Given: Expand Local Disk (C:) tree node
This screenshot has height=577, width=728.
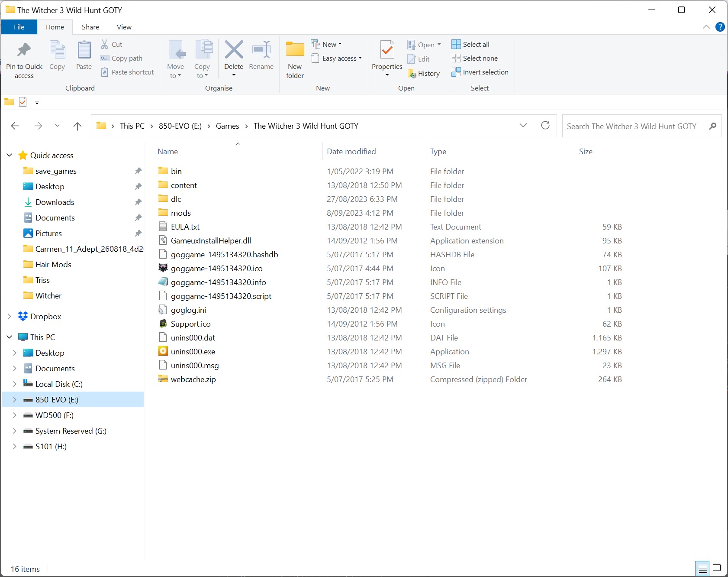Looking at the screenshot, I should [14, 384].
